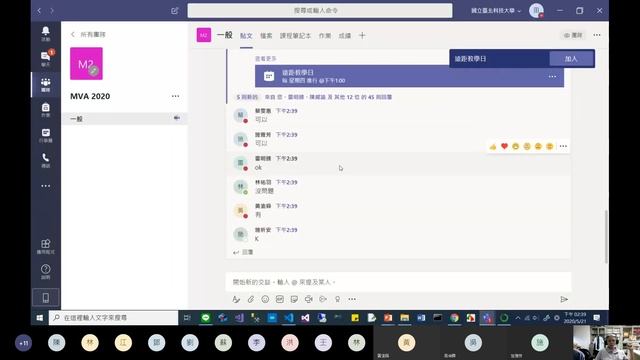Expand the 5 new replies thread summary
Screen dimensions: 640x360
coord(314,97)
